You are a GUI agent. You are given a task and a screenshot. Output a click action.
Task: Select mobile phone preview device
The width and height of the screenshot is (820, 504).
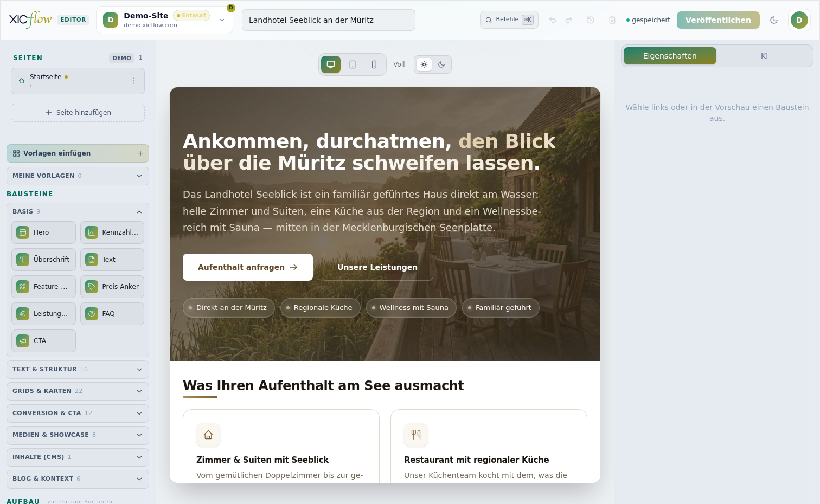[374, 64]
